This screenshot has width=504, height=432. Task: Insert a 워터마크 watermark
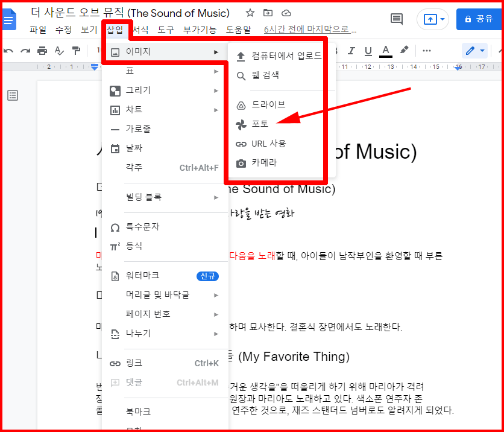[165, 276]
